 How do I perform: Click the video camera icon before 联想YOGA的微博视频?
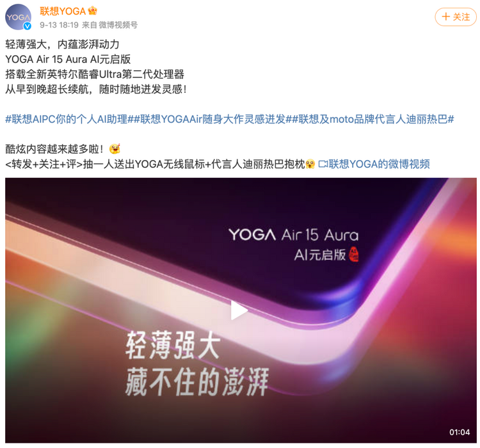(x=323, y=164)
